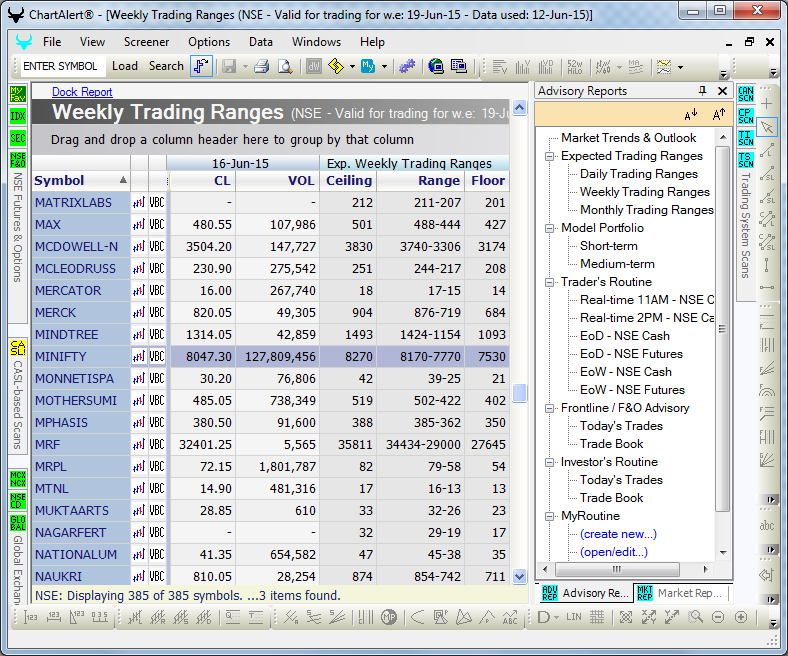Click the Search button

pyautogui.click(x=166, y=66)
